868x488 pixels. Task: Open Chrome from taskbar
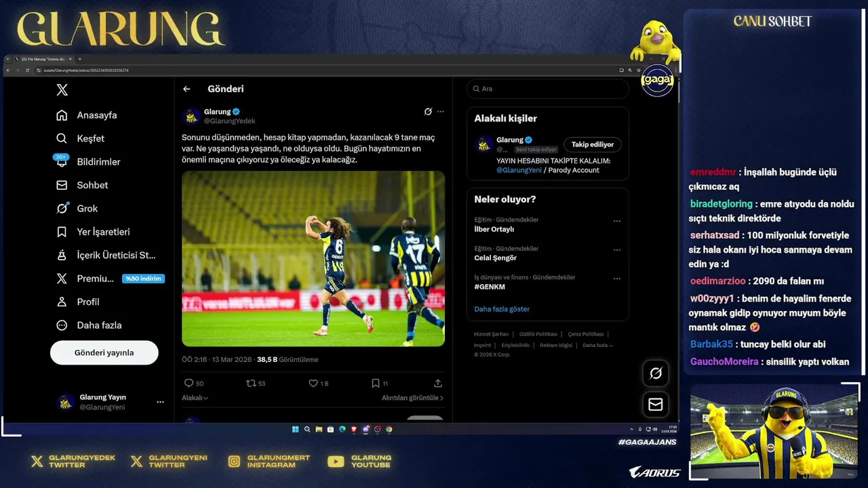pos(389,429)
